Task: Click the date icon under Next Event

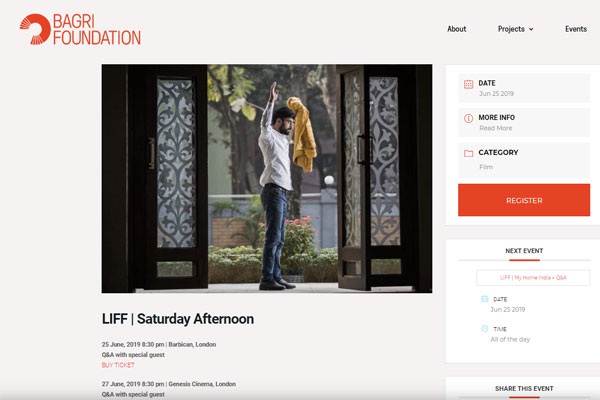Action: tap(484, 299)
